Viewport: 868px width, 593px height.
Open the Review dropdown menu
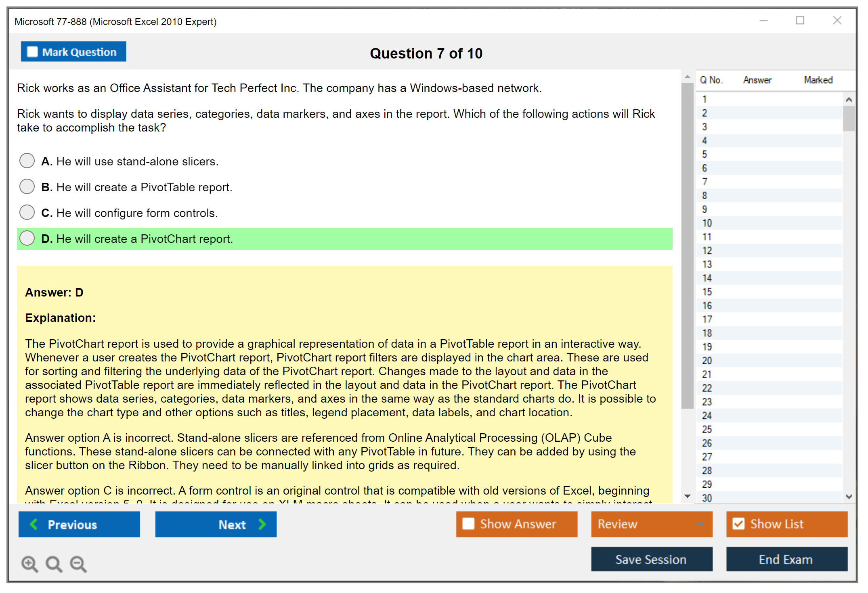[x=700, y=524]
